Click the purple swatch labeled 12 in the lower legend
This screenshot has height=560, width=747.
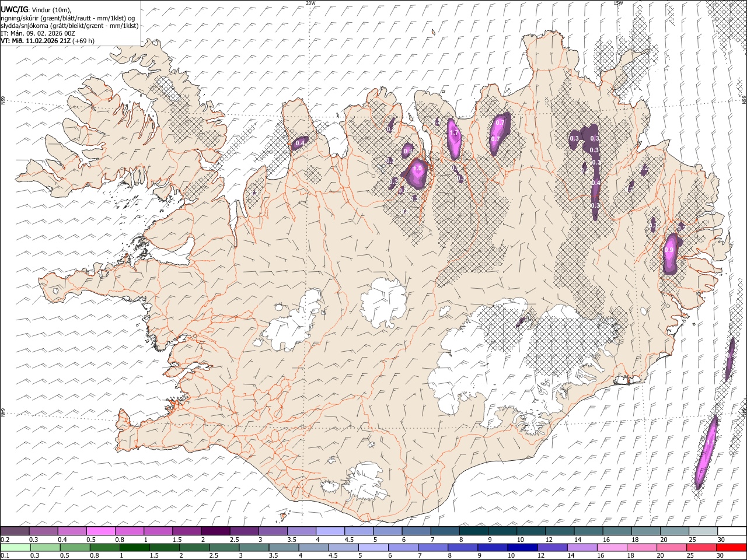(x=553, y=547)
